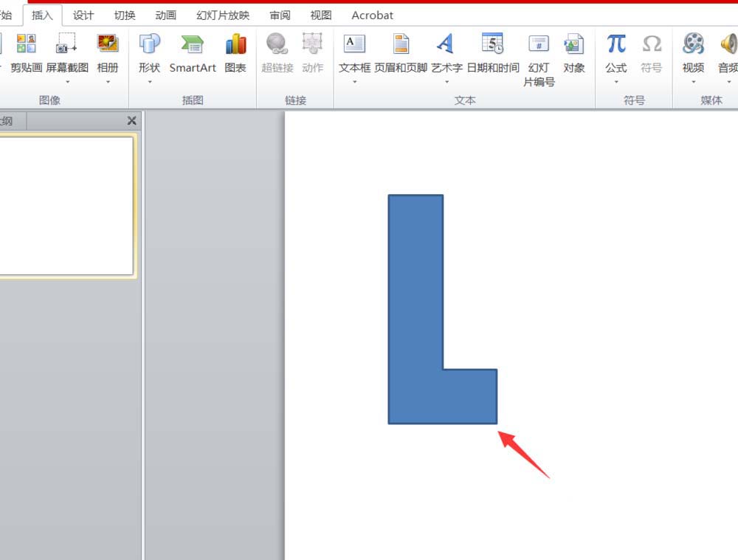
Task: Close the slides outline pane
Action: coord(132,121)
